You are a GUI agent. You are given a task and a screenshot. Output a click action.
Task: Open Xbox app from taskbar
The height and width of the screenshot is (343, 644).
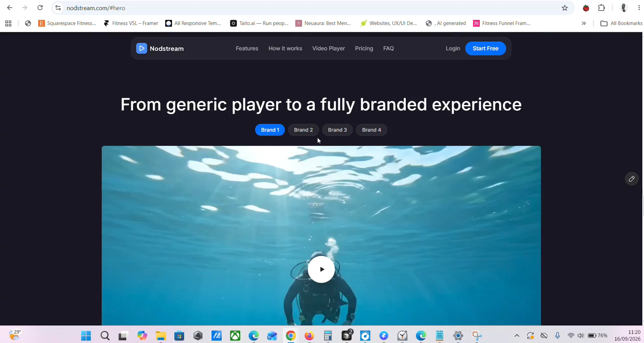coord(235,336)
